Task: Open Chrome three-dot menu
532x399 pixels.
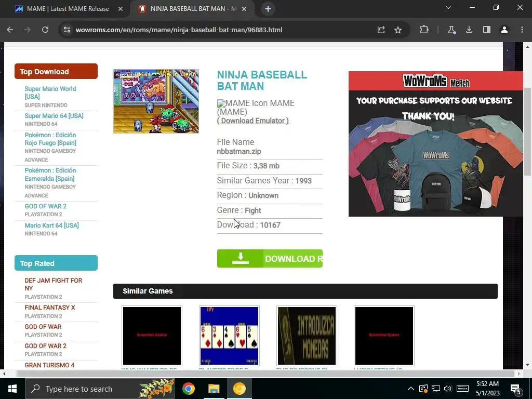Action: pos(522,30)
